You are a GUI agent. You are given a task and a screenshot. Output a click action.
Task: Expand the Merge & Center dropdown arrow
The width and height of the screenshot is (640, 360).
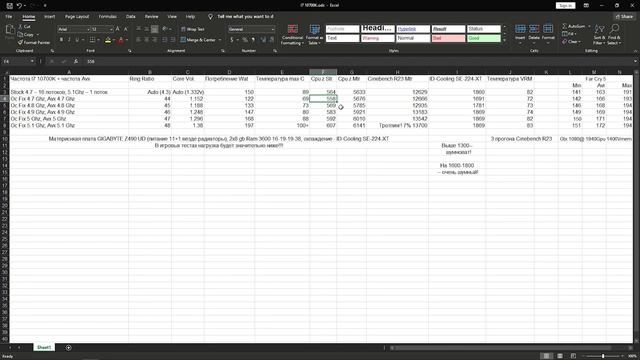[x=220, y=40]
